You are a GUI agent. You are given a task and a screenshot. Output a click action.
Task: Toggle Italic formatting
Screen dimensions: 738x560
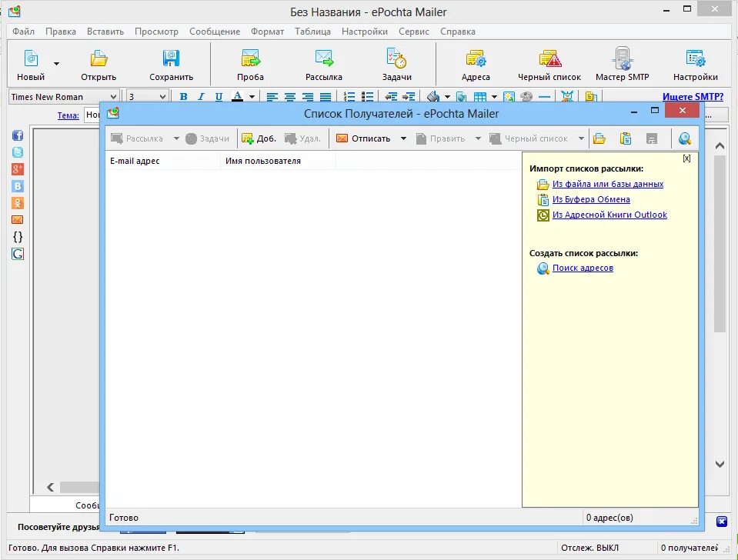(201, 96)
